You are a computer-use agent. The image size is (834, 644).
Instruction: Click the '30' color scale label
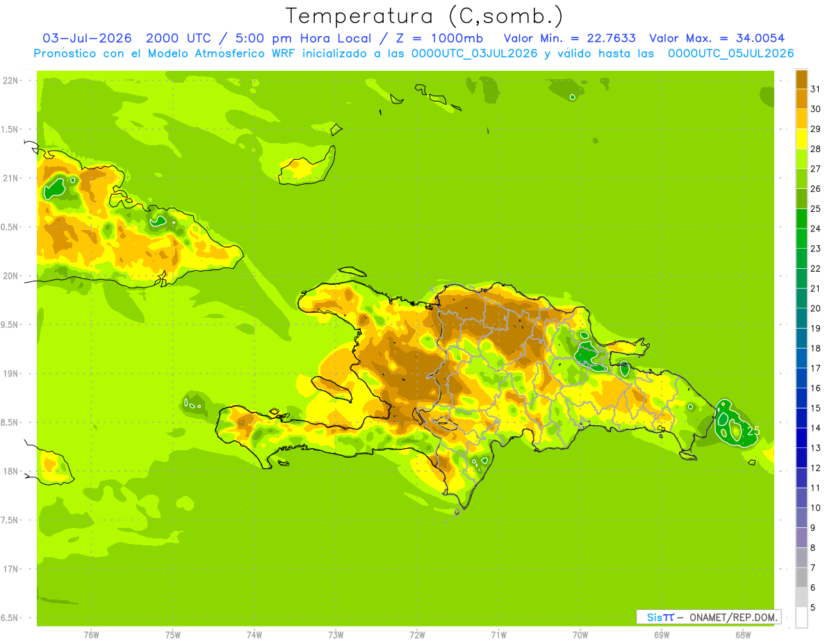(816, 109)
